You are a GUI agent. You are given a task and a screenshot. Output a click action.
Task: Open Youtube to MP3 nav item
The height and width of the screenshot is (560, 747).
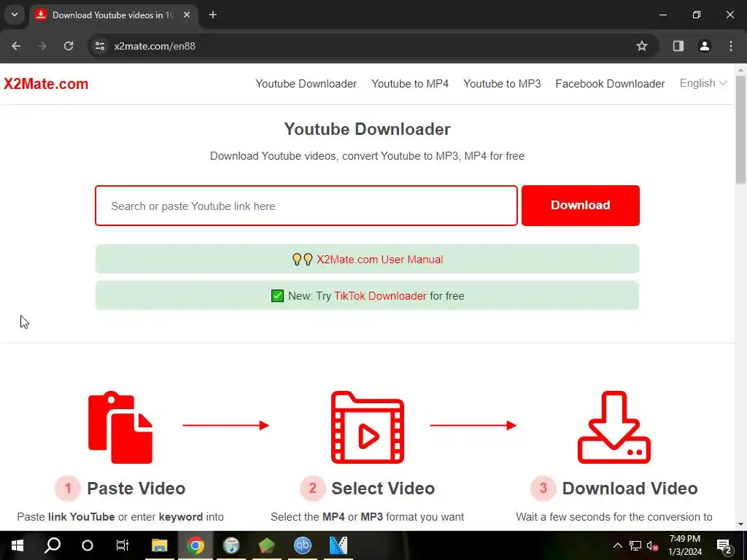502,84
